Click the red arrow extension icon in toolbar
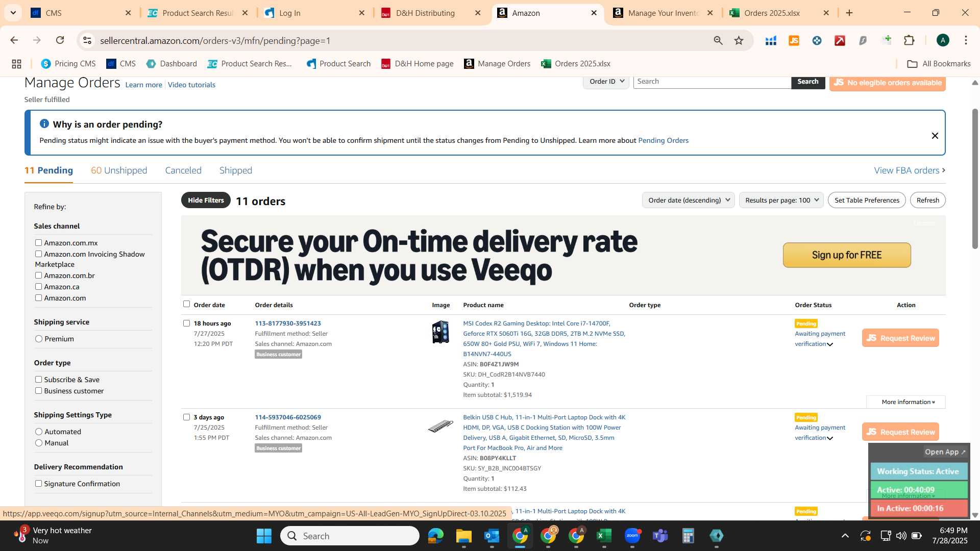The image size is (980, 551). pos(840,40)
